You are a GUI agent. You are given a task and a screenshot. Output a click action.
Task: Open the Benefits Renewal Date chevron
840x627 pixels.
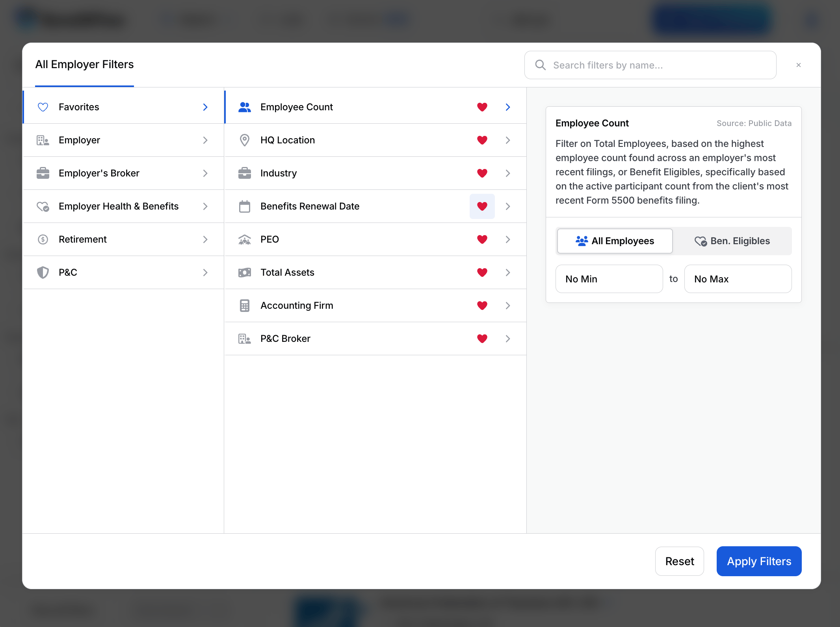click(x=508, y=206)
